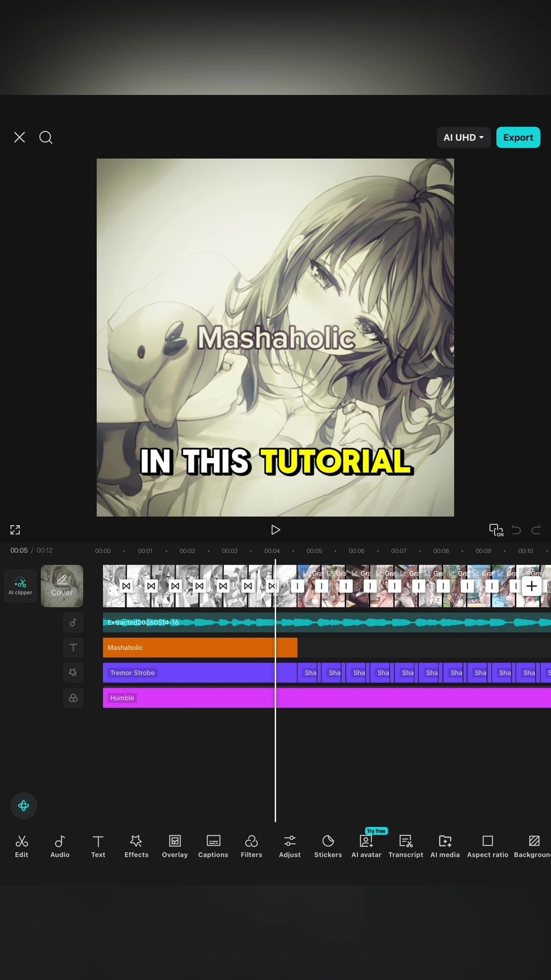Open the Background tool
Viewport: 551px width, 980px height.
(x=532, y=846)
